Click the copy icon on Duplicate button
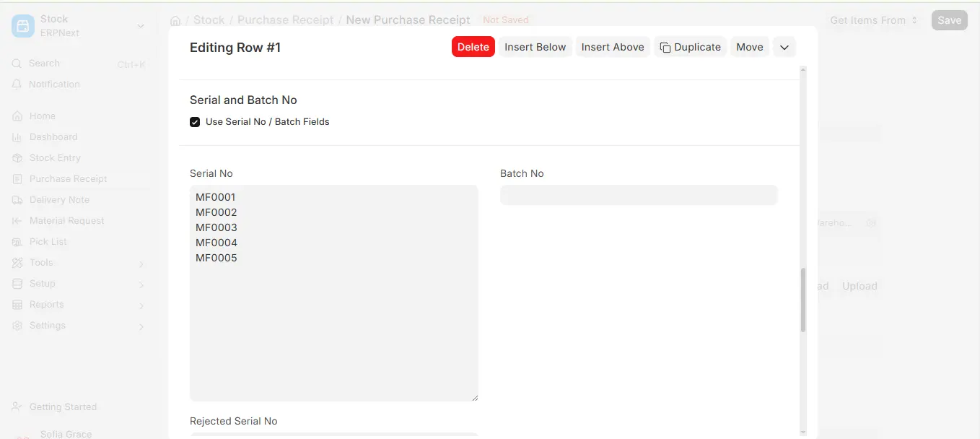The image size is (980, 439). pyautogui.click(x=665, y=48)
